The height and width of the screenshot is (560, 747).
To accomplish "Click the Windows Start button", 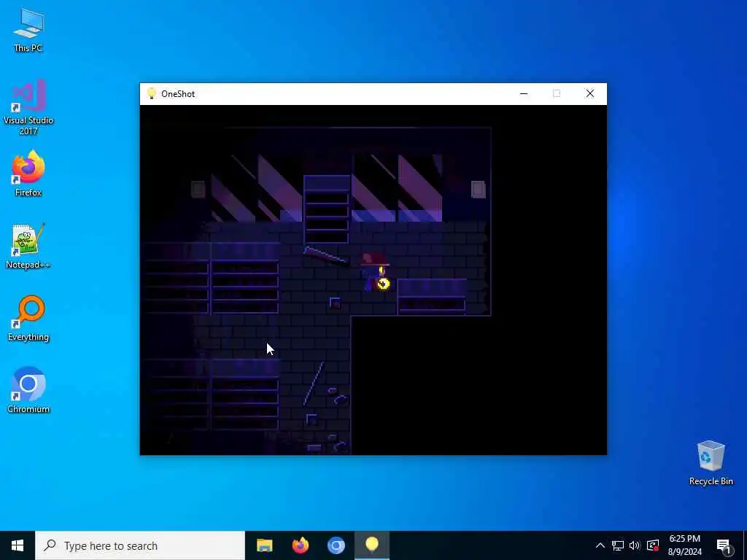I will [18, 545].
